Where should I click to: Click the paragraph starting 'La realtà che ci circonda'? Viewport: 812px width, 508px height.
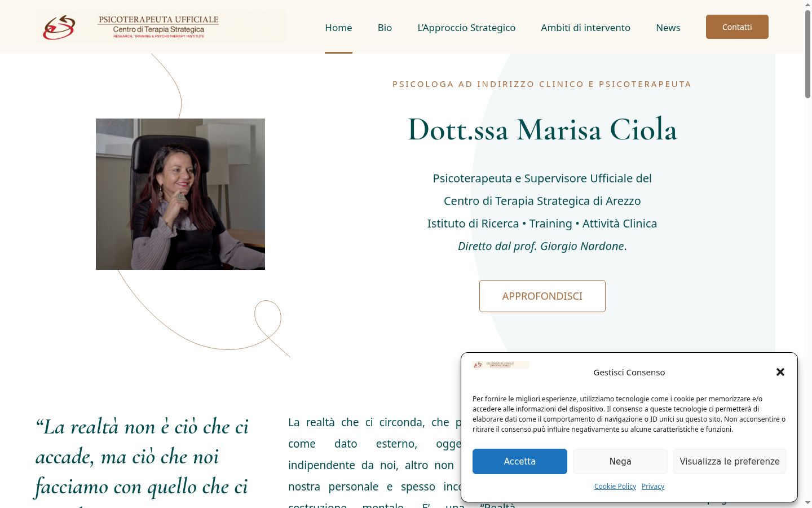[374, 462]
